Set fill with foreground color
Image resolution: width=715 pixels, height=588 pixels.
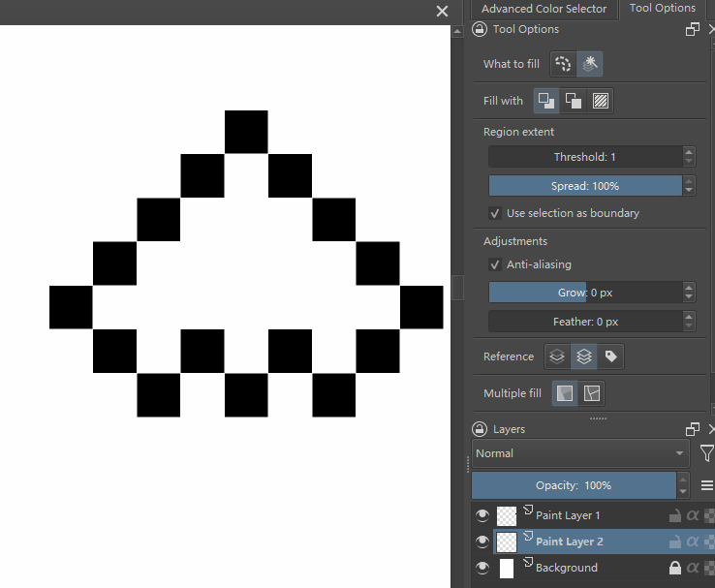coord(546,101)
